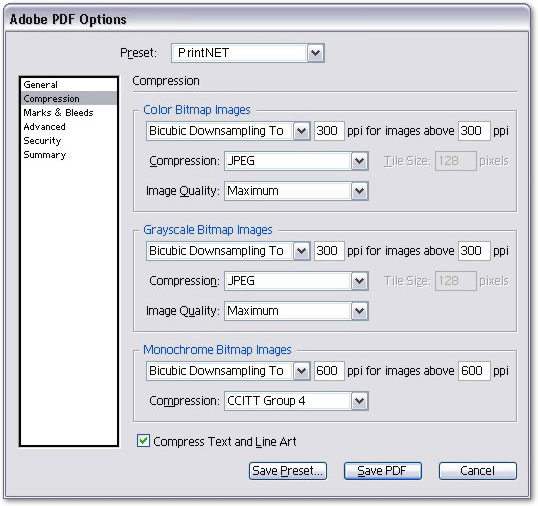This screenshot has height=506, width=538.
Task: Click the Cancel button
Action: tap(478, 471)
